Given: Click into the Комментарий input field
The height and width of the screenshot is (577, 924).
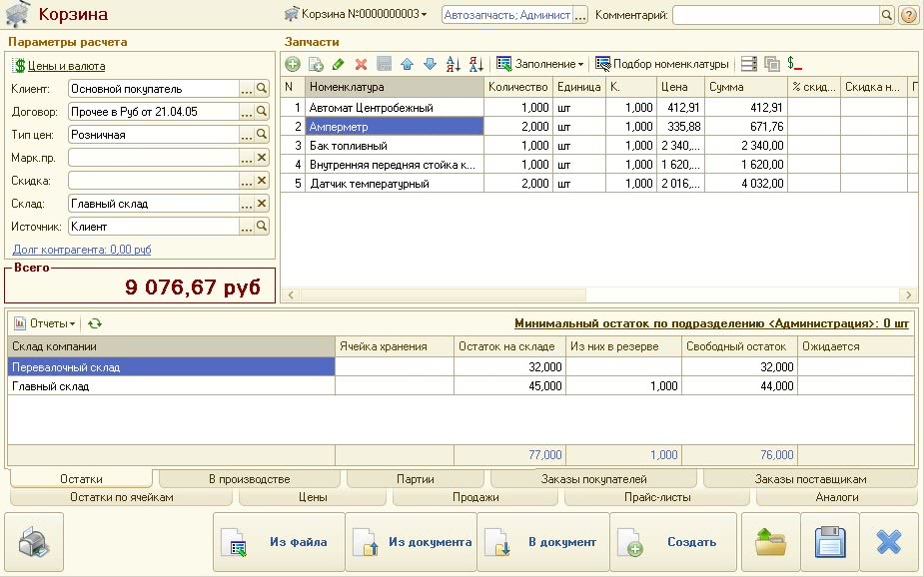Looking at the screenshot, I should coord(776,15).
